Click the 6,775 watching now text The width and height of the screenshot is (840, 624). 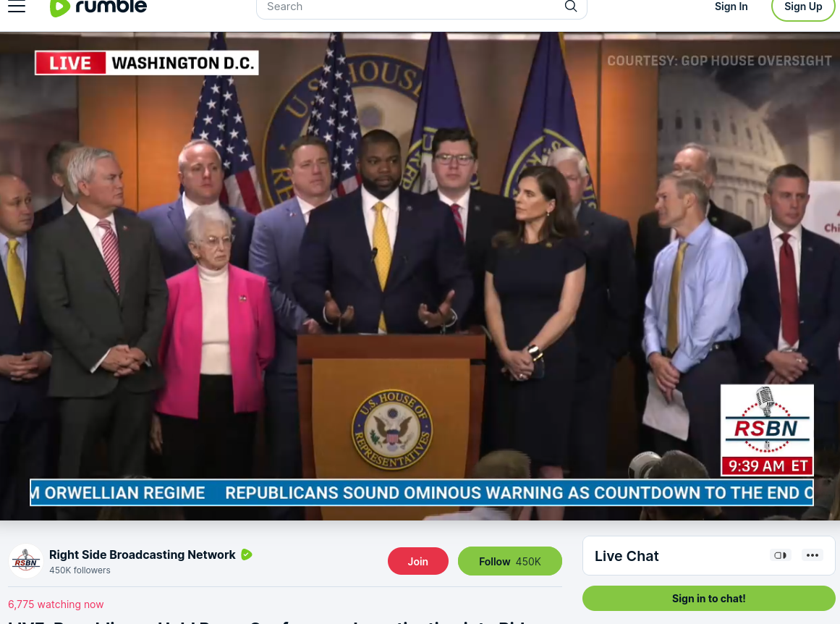[56, 604]
